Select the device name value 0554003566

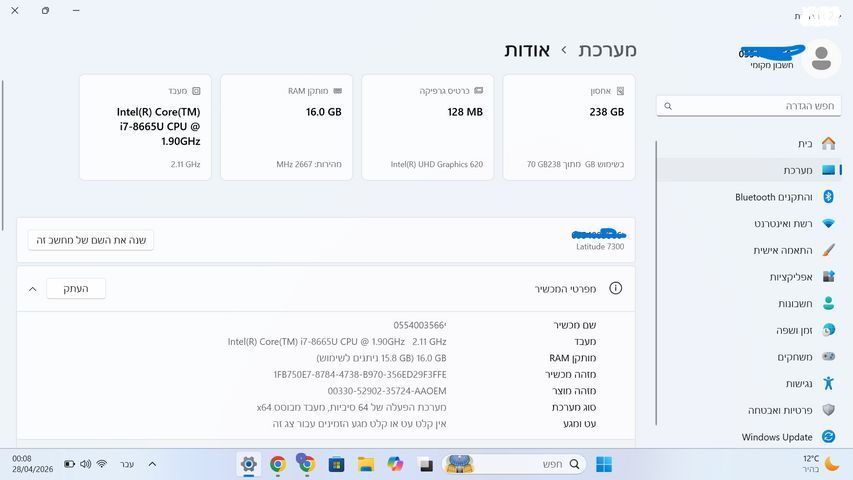click(419, 325)
